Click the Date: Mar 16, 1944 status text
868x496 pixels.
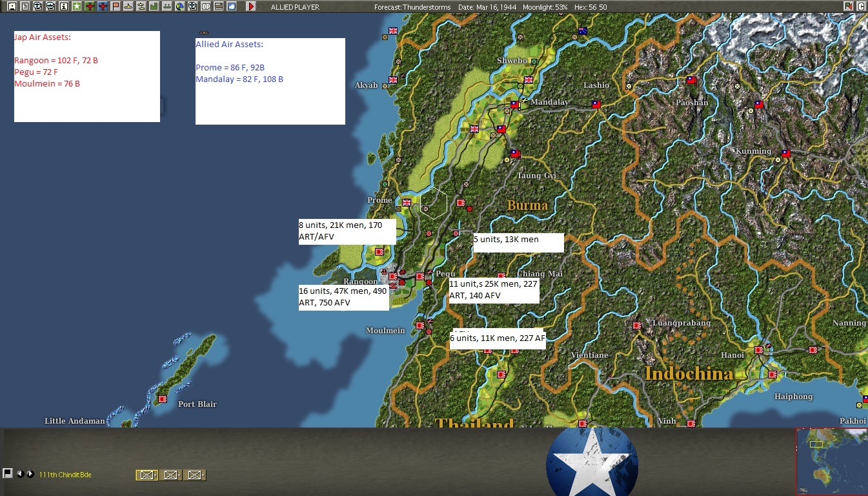[x=487, y=6]
